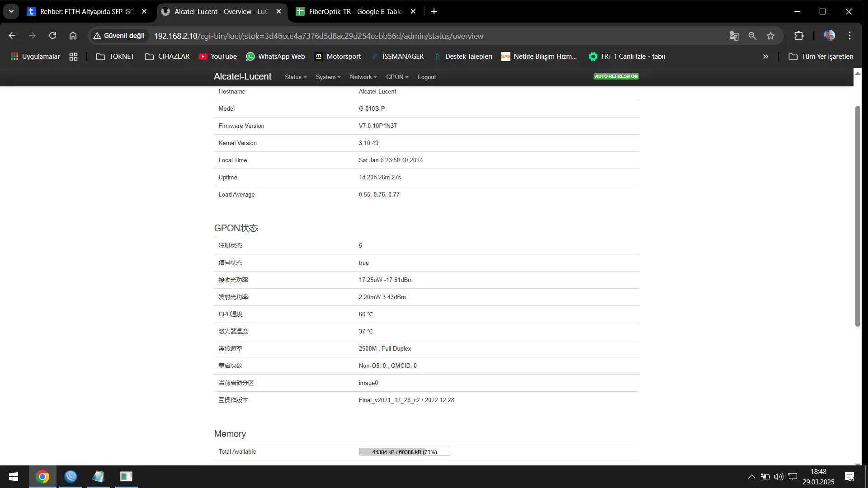Open the Google Translate page icon
This screenshot has width=868, height=488.
point(734,36)
